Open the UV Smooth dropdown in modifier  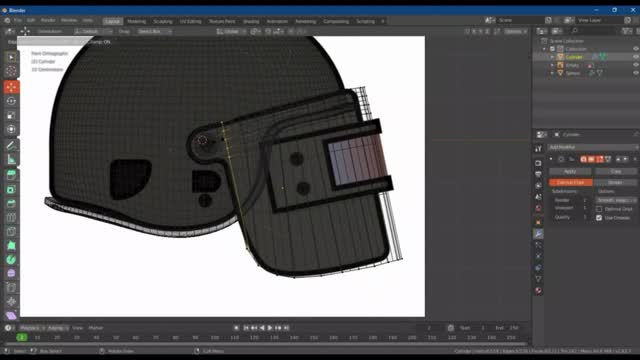[616, 200]
